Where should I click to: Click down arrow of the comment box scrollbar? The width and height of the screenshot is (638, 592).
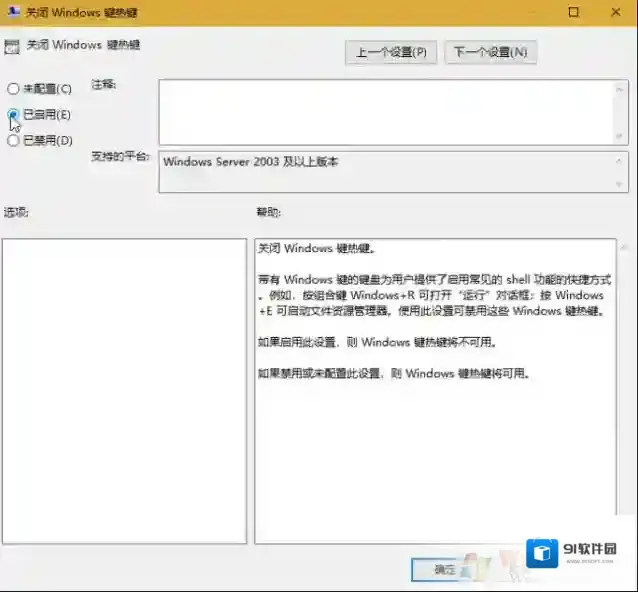(620, 136)
